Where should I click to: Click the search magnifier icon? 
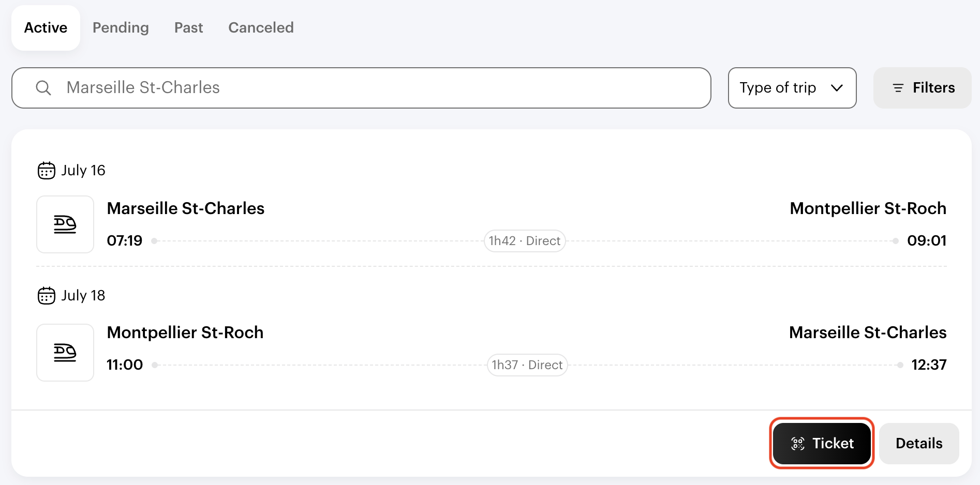coord(43,88)
